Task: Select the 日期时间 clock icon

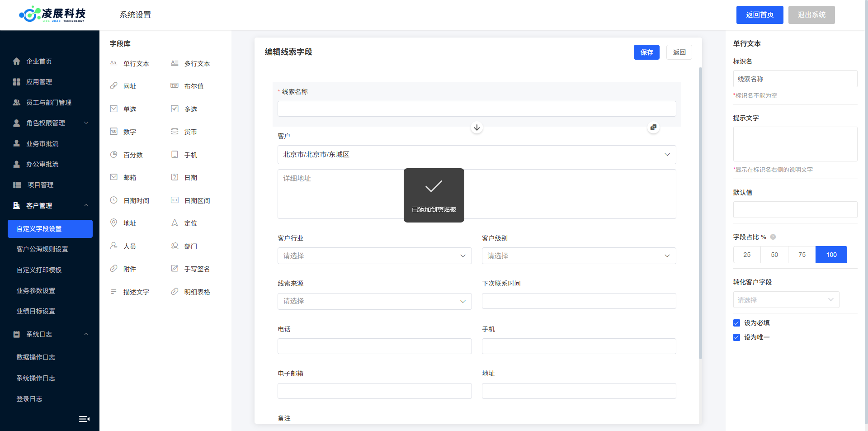Action: coord(114,200)
